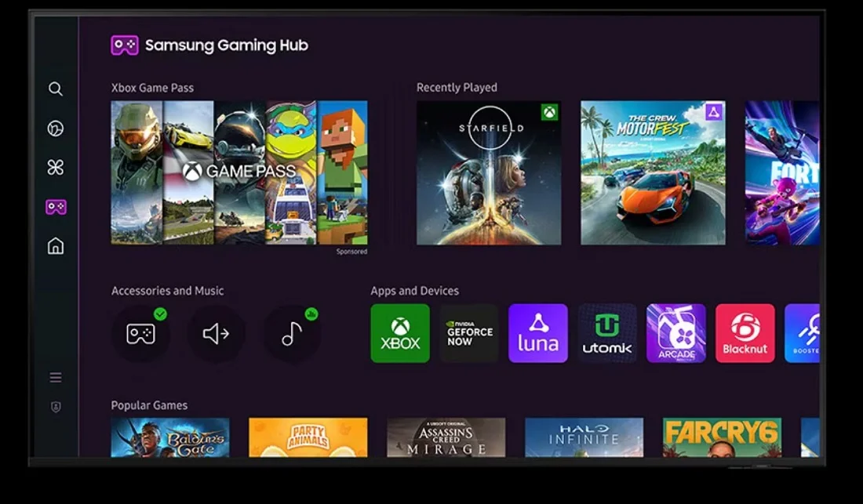Resume Starfield from Recently Played
The height and width of the screenshot is (504, 863).
[x=489, y=172]
